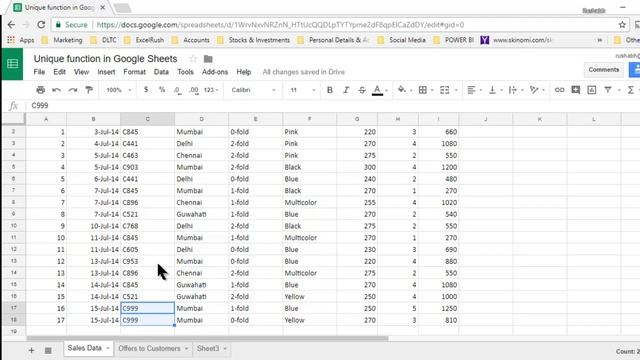The width and height of the screenshot is (640, 360).
Task: Open the Edit menu
Action: click(x=59, y=72)
